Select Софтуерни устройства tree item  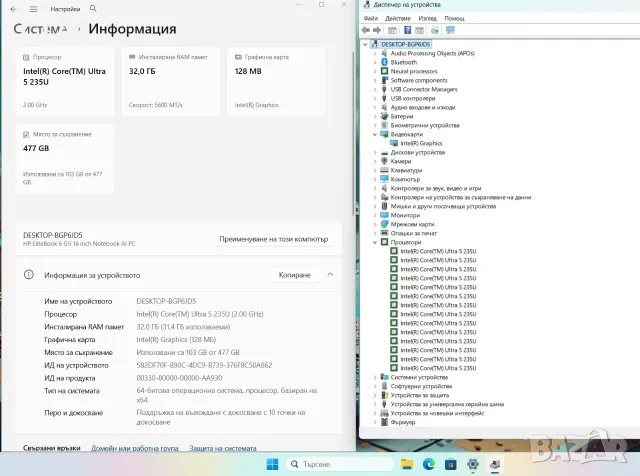[x=421, y=386]
